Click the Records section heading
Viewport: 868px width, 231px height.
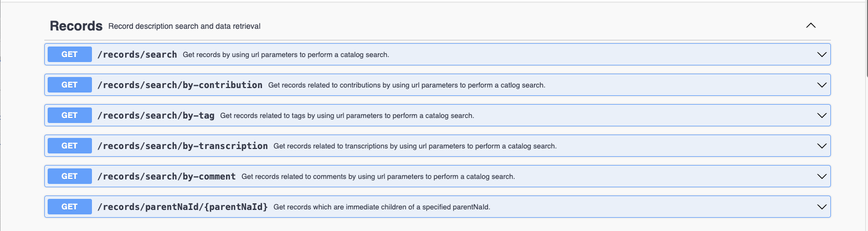(x=76, y=26)
